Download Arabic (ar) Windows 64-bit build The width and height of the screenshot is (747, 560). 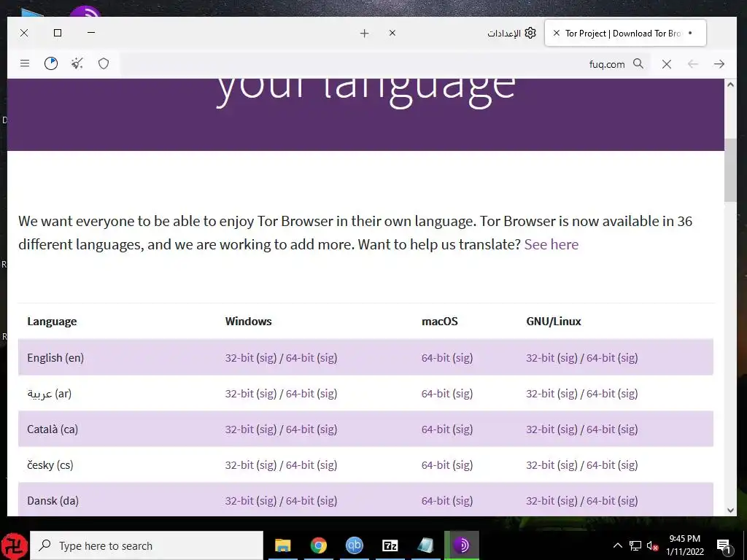click(x=300, y=393)
